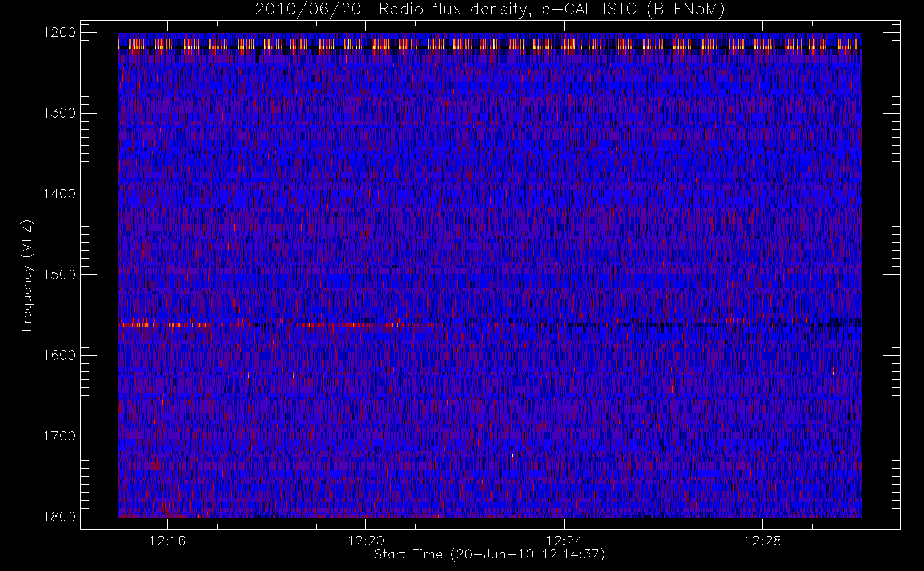
Task: Click the 12:16 time tick label
Action: [x=167, y=541]
